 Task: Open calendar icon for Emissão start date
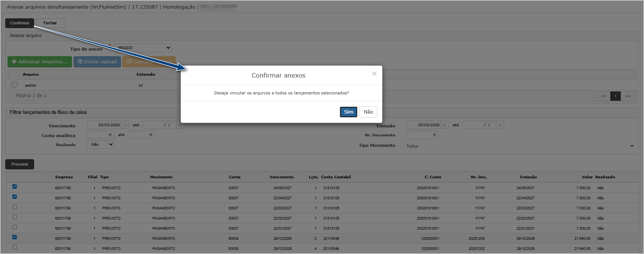pos(445,125)
